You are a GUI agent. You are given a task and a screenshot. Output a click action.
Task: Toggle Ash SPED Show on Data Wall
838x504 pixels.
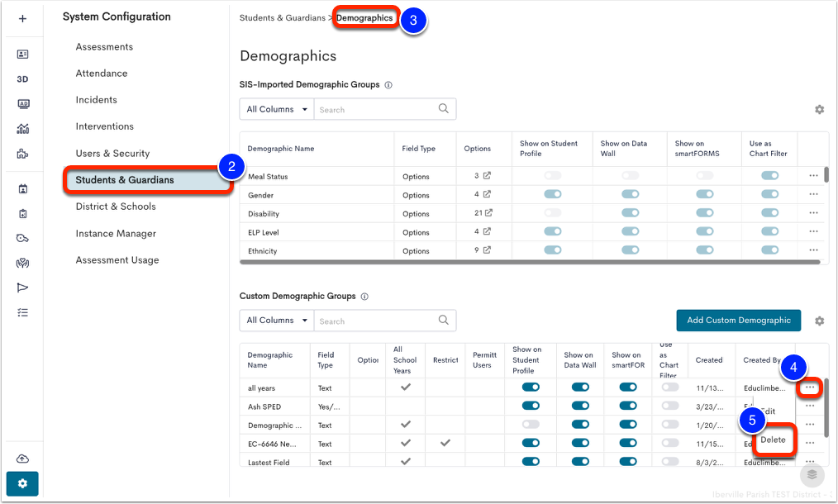(x=580, y=406)
